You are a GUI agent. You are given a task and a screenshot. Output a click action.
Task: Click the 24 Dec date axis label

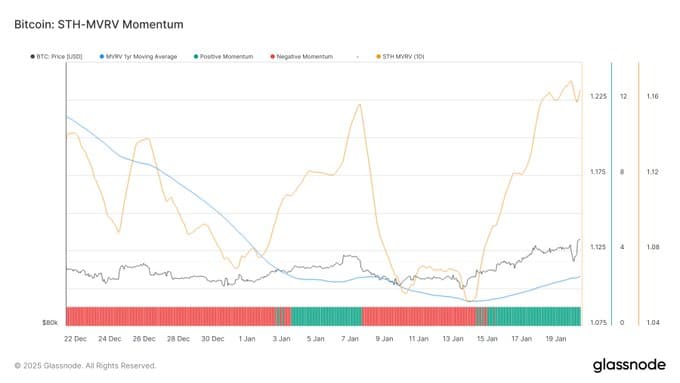[x=110, y=339]
